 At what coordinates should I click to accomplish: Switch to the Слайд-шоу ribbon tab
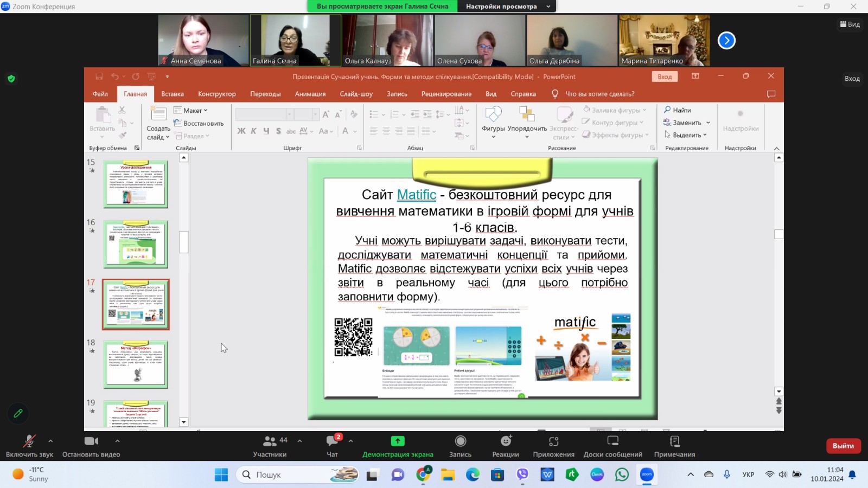[356, 94]
